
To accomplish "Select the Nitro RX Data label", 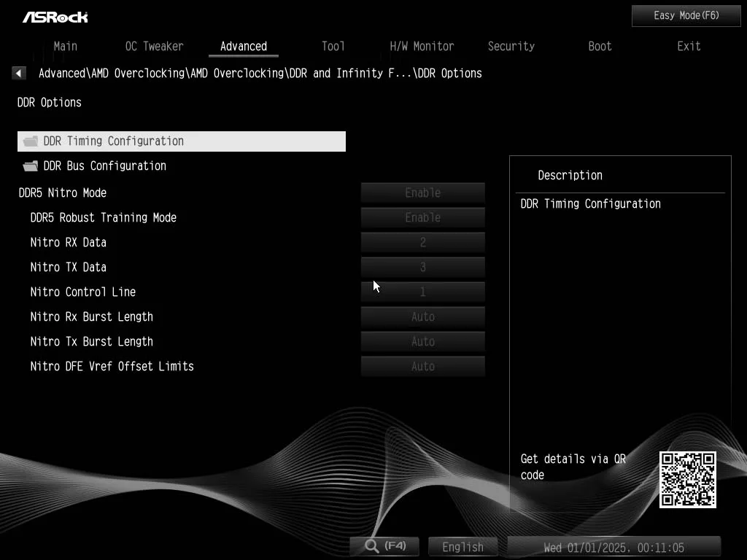I will [68, 242].
